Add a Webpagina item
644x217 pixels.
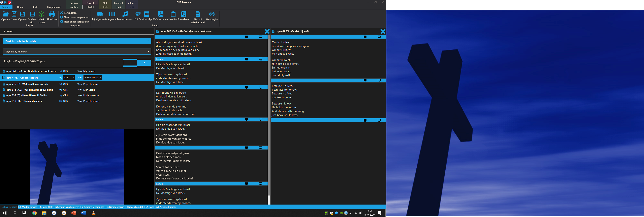(x=212, y=16)
